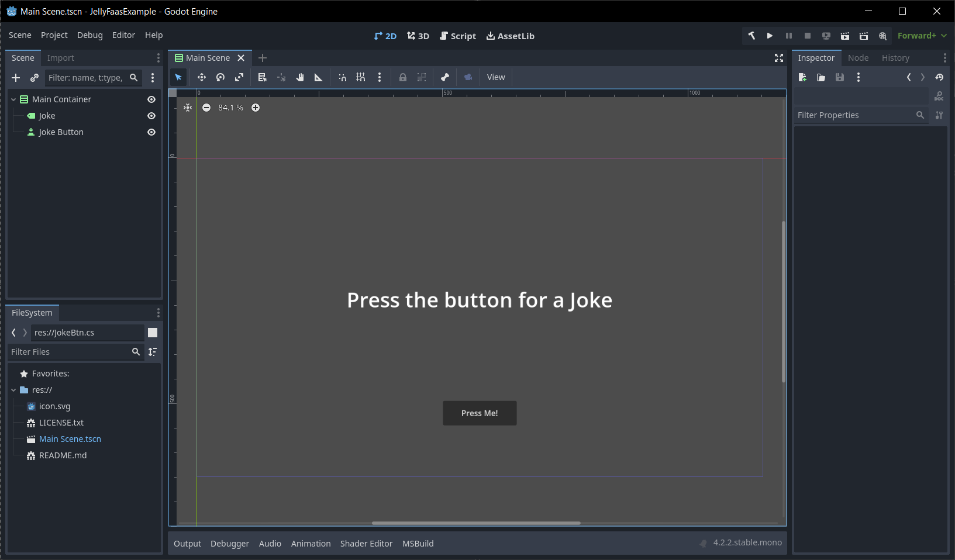Center the view icon in viewport
This screenshot has height=560, width=955.
188,108
